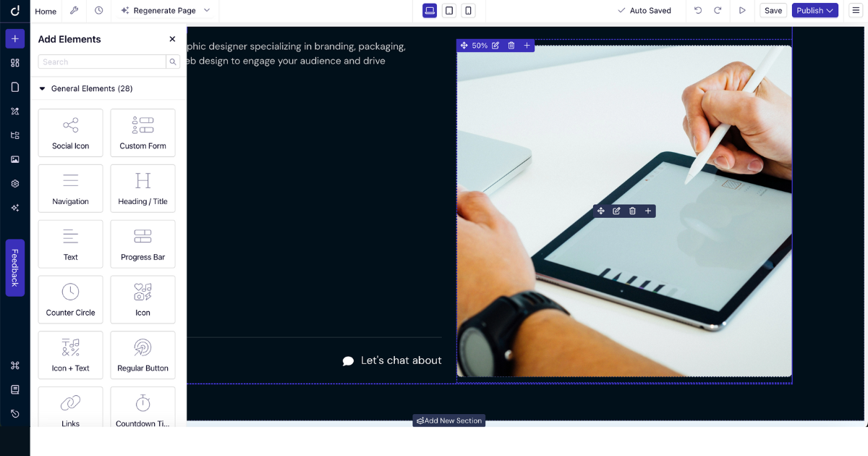
Task: Open the Regenerate Page dropdown arrow
Action: (207, 10)
